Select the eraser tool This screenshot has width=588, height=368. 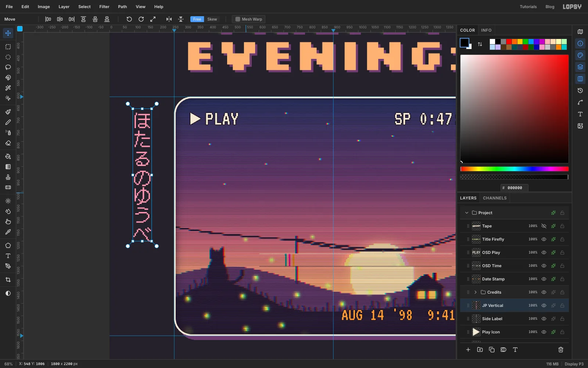pyautogui.click(x=8, y=143)
